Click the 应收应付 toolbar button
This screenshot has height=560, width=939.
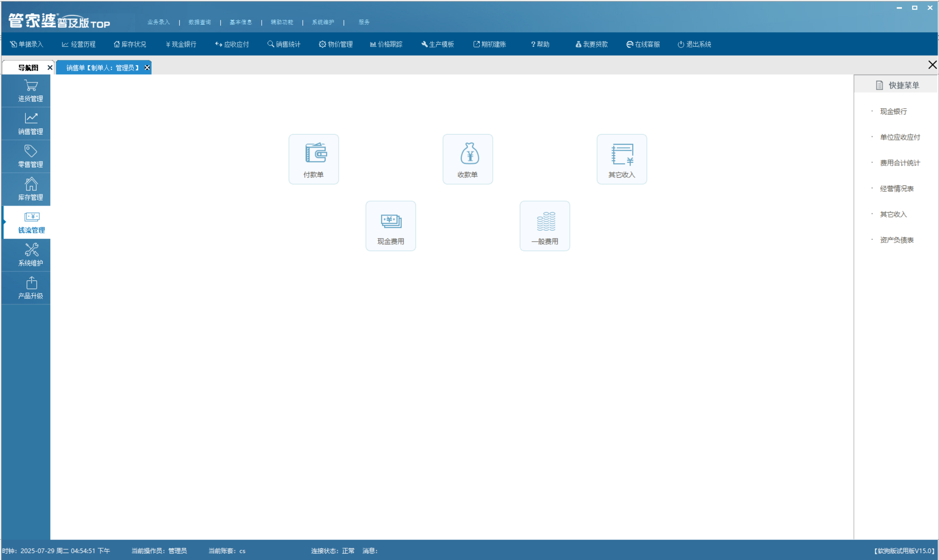point(232,44)
